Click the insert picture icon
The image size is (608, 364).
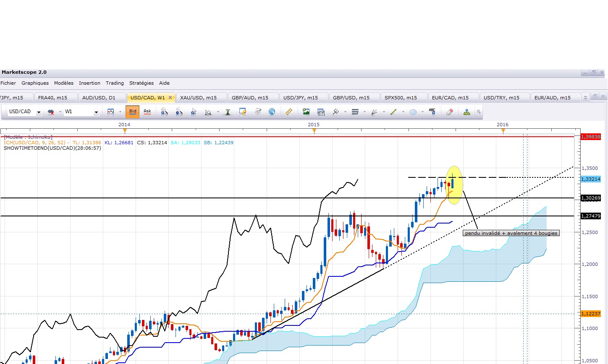pos(306,112)
